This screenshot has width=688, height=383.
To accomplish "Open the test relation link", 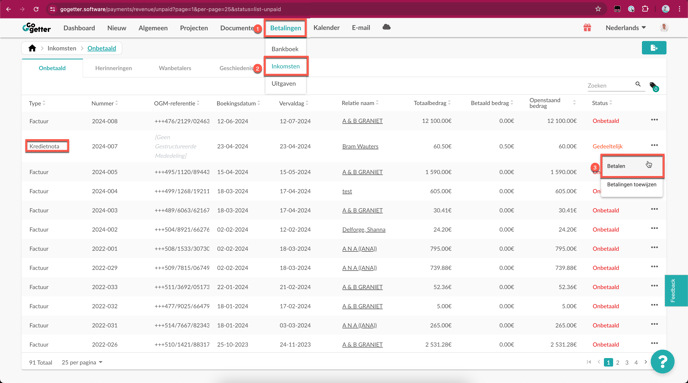I will click(x=347, y=191).
